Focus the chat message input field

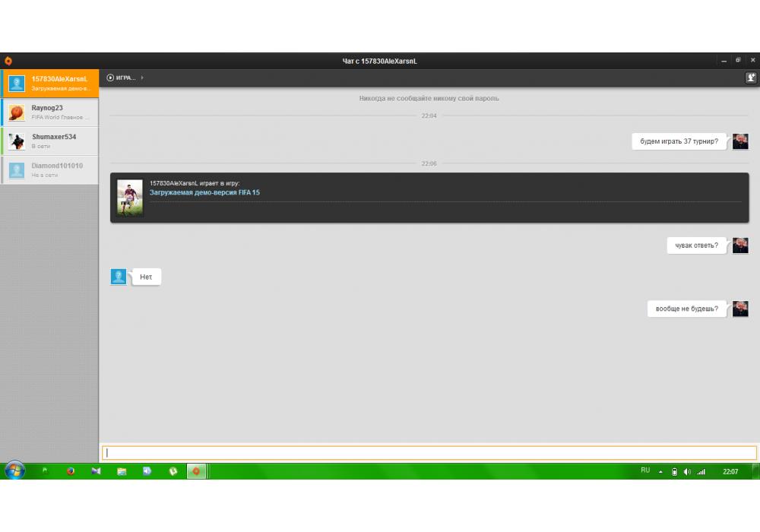[x=429, y=452]
